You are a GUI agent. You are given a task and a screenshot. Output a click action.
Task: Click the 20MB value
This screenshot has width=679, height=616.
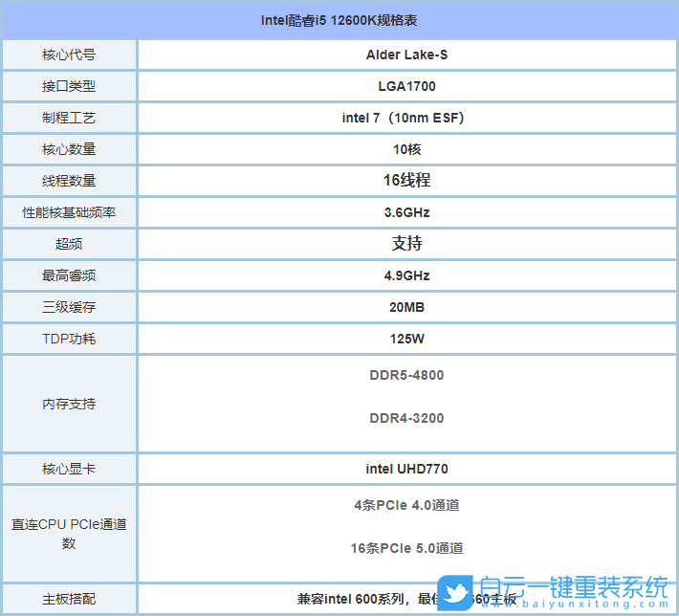tap(406, 308)
